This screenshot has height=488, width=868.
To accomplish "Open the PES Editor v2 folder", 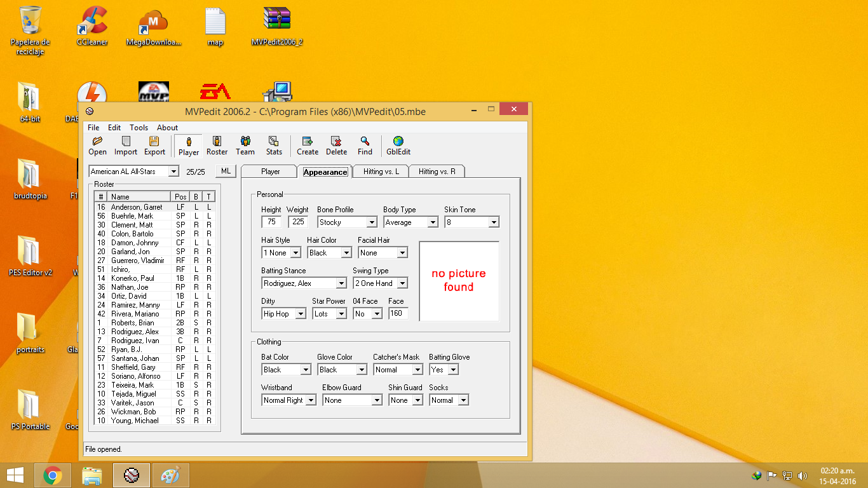I will click(x=30, y=256).
